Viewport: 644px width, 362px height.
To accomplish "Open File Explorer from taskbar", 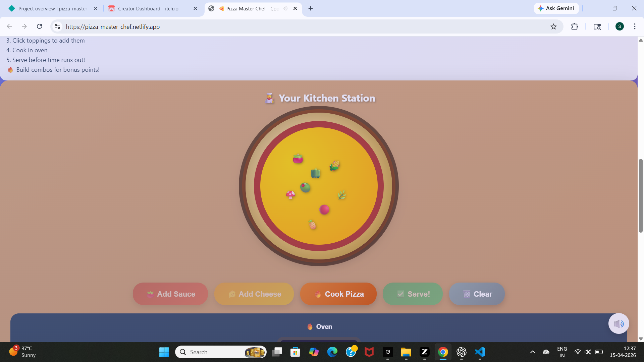I will pos(406,352).
